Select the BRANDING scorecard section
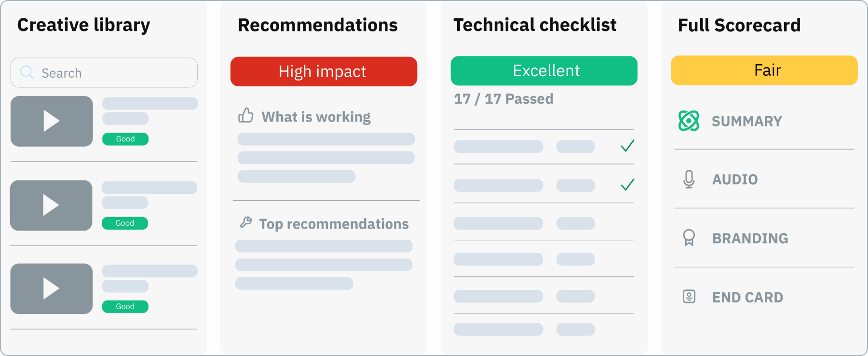 pyautogui.click(x=750, y=238)
